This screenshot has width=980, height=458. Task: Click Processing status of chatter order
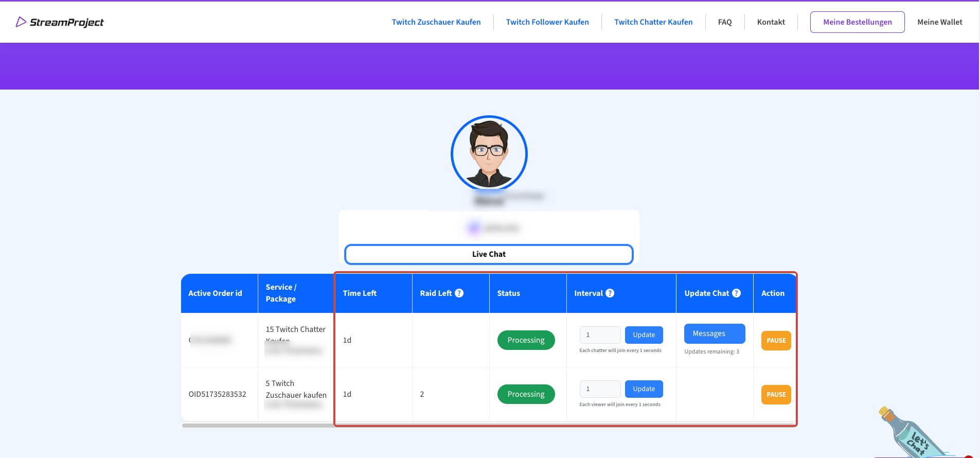526,340
